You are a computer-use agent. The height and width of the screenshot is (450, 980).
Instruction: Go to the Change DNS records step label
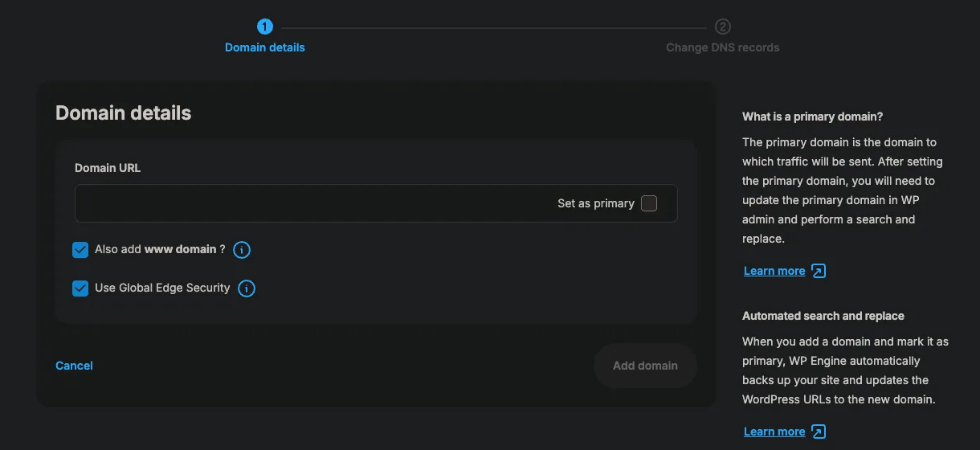tap(722, 47)
